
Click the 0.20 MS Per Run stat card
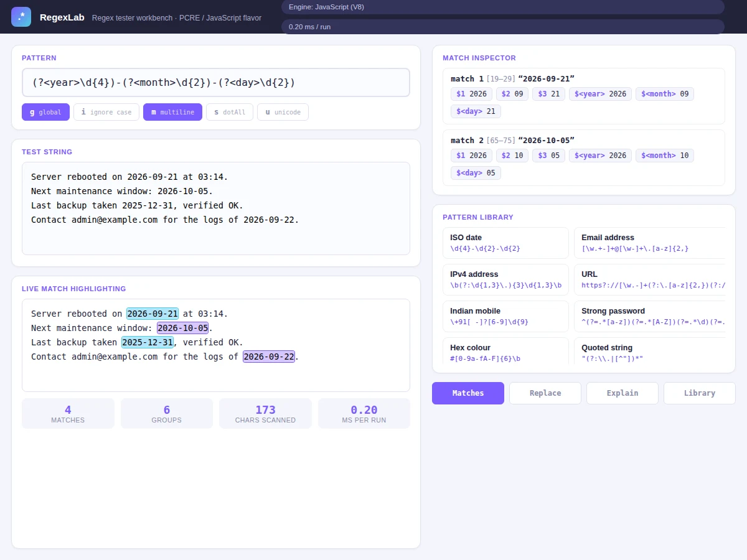pyautogui.click(x=364, y=414)
